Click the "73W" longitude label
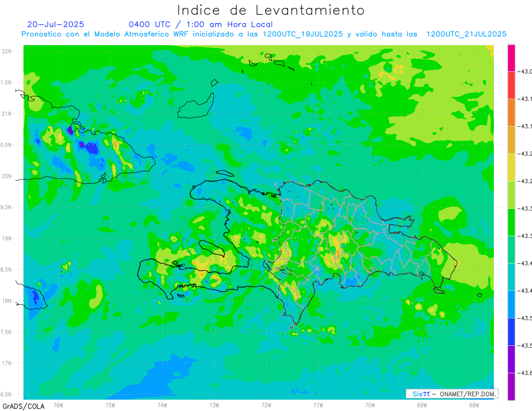532x411 pixels. (x=214, y=405)
